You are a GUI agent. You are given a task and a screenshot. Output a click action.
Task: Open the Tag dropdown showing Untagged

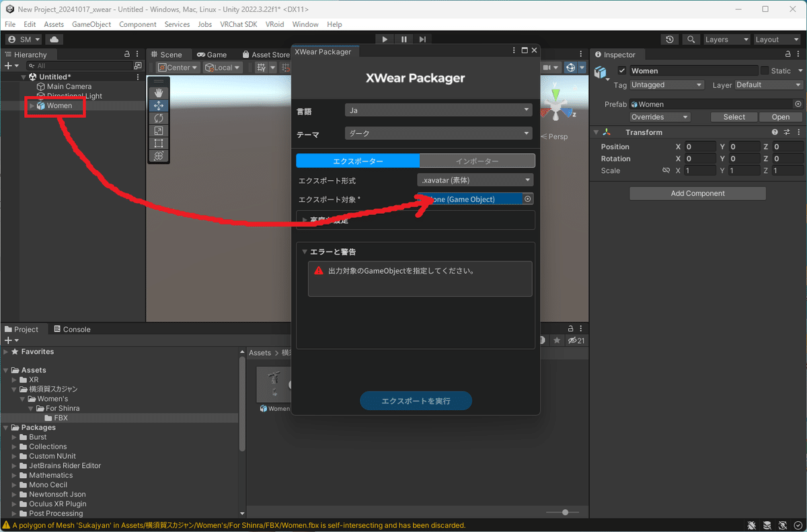[x=666, y=85]
